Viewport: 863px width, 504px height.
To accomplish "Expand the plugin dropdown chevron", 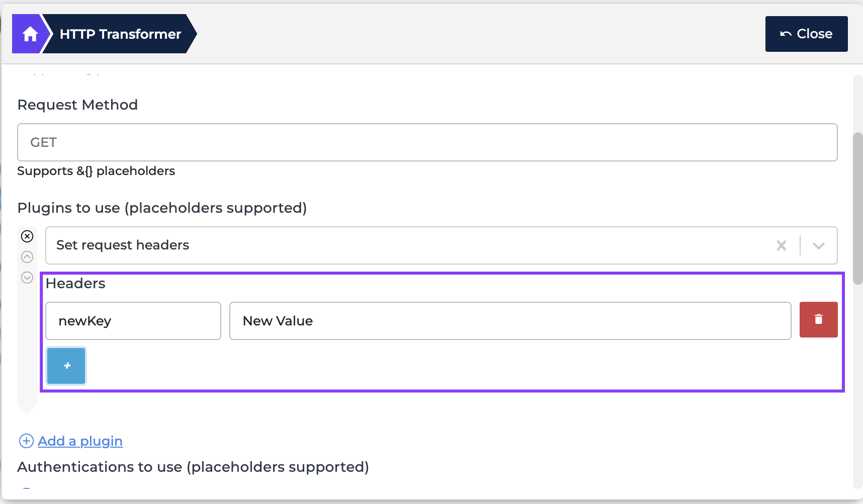I will (x=819, y=245).
